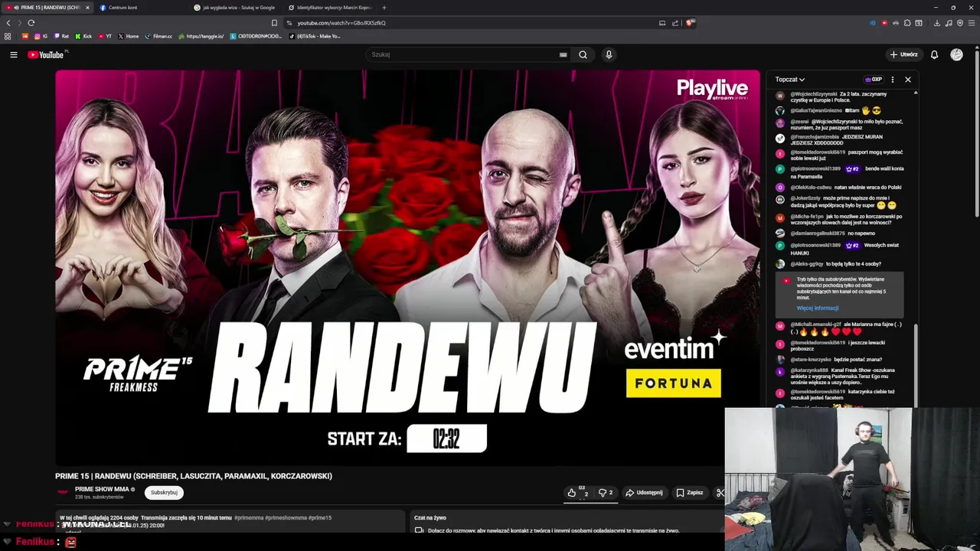The height and width of the screenshot is (551, 980).
Task: Expand the Topczat chat mode dropdown
Action: click(789, 80)
